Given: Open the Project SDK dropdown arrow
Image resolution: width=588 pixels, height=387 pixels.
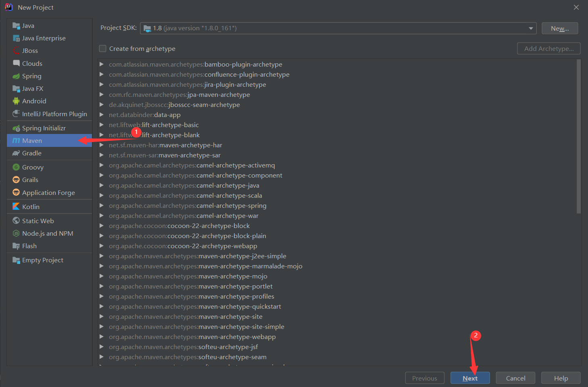Looking at the screenshot, I should pyautogui.click(x=531, y=28).
